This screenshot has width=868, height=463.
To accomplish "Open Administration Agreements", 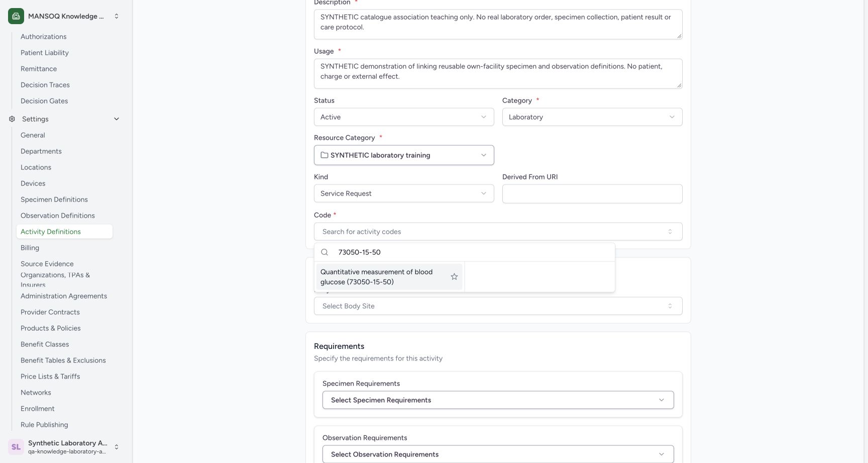I will [64, 296].
